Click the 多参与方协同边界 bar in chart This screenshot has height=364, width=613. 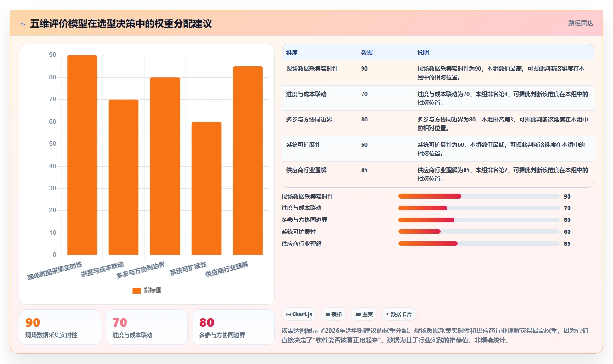pyautogui.click(x=165, y=166)
